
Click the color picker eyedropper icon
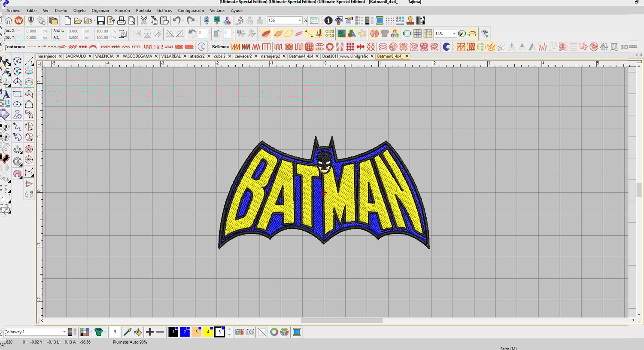128,332
